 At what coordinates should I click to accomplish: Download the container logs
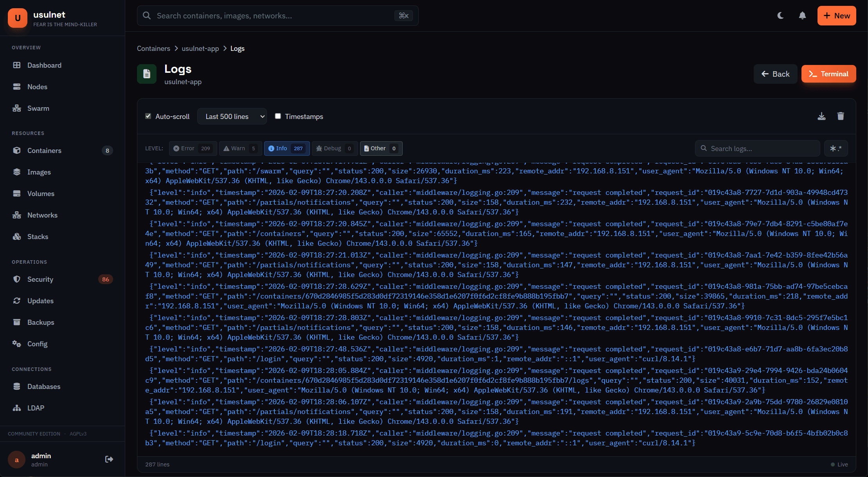pos(821,116)
